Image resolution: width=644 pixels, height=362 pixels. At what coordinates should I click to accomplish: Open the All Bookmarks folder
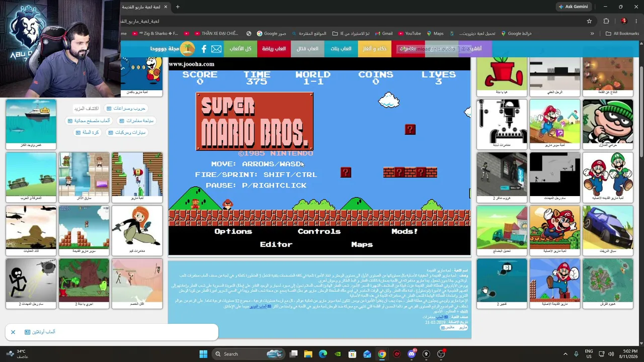(622, 34)
